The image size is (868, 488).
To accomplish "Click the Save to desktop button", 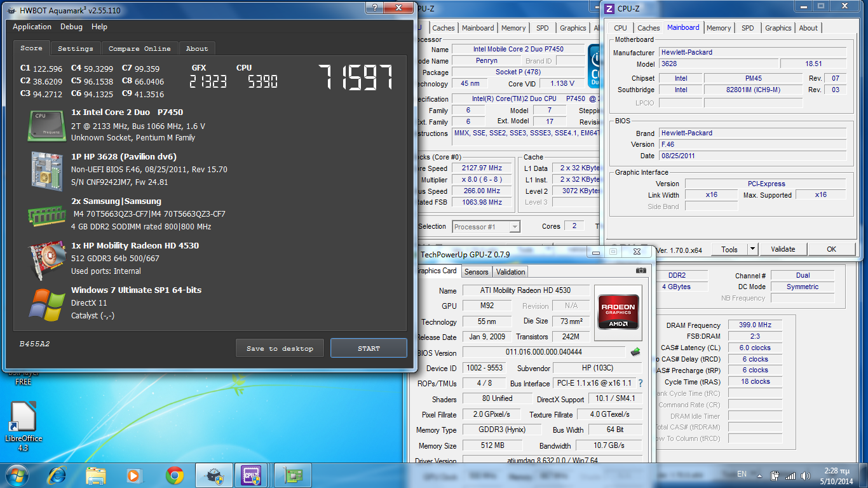I will point(280,348).
